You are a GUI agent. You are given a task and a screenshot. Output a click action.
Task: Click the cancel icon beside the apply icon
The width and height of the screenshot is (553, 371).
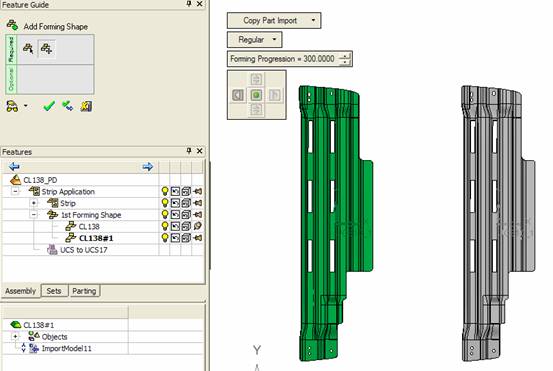click(86, 106)
